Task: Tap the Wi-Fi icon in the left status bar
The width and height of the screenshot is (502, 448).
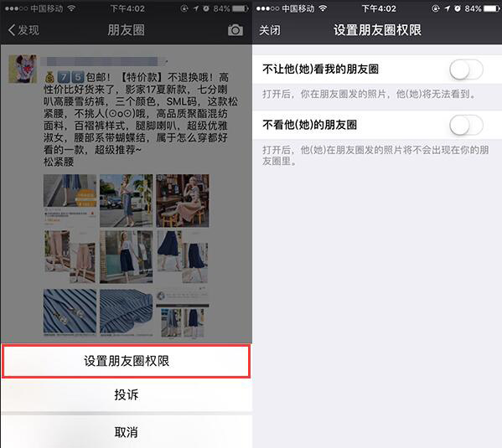Action: click(72, 8)
